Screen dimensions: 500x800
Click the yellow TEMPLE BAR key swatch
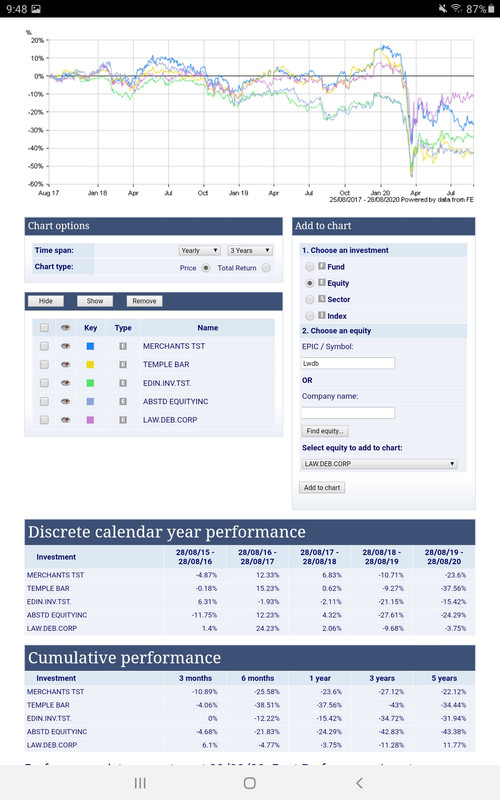tap(90, 364)
